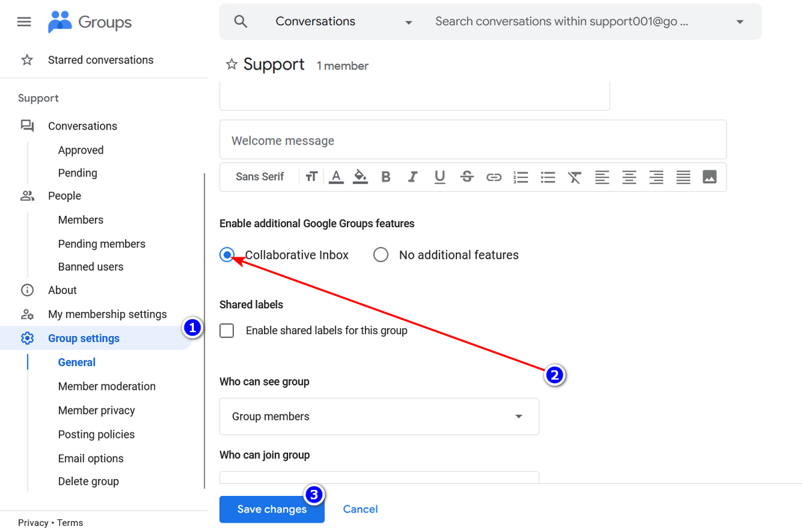The height and width of the screenshot is (532, 802).
Task: Select No additional features radio button
Action: [381, 255]
